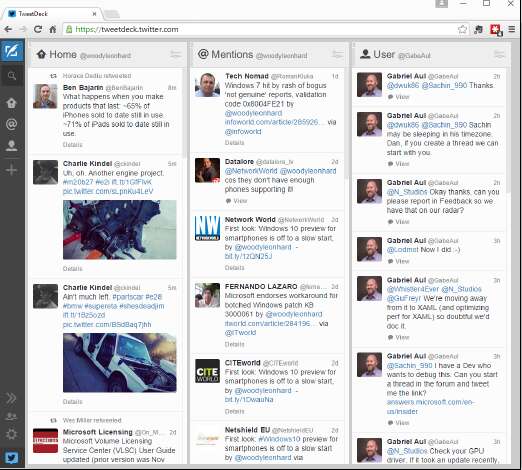Click the Mentions column scrollbar

click(346, 123)
